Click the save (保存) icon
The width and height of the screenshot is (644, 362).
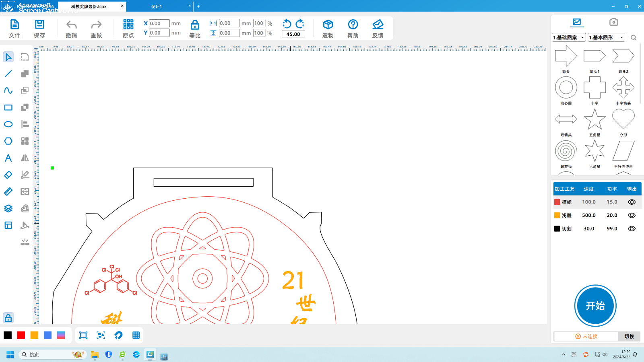click(x=39, y=25)
